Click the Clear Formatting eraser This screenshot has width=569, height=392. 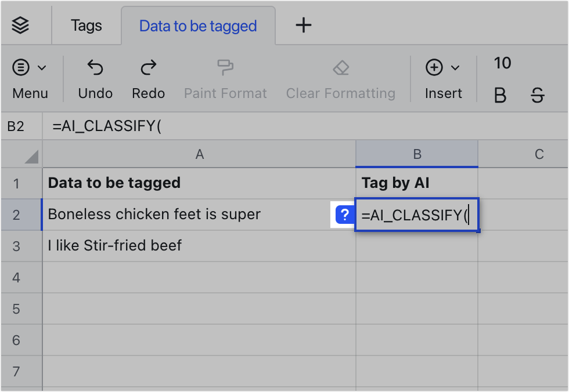pyautogui.click(x=340, y=68)
